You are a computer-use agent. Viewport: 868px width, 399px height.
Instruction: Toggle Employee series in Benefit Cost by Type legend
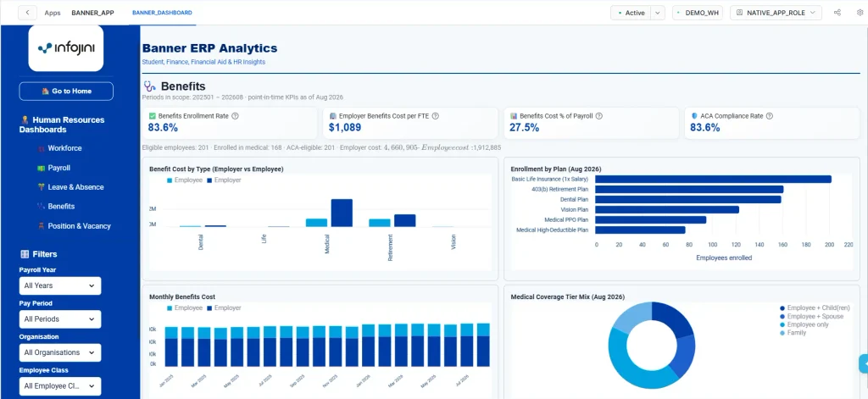tap(184, 180)
